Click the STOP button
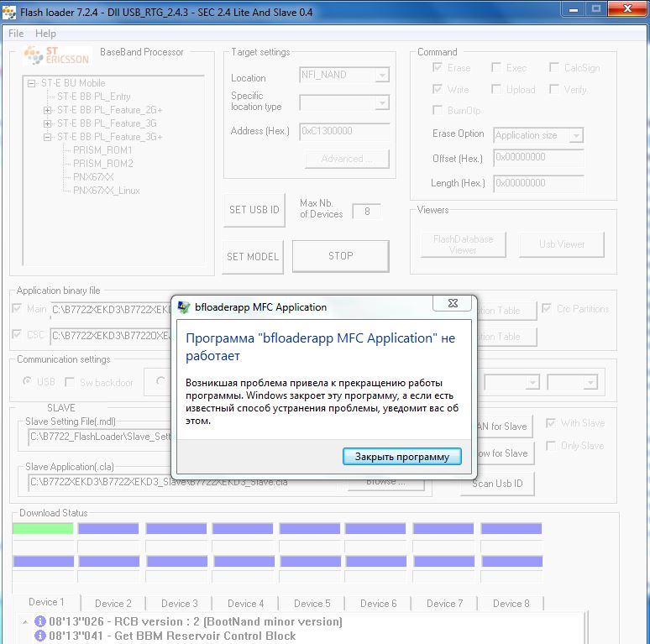 pyautogui.click(x=340, y=256)
